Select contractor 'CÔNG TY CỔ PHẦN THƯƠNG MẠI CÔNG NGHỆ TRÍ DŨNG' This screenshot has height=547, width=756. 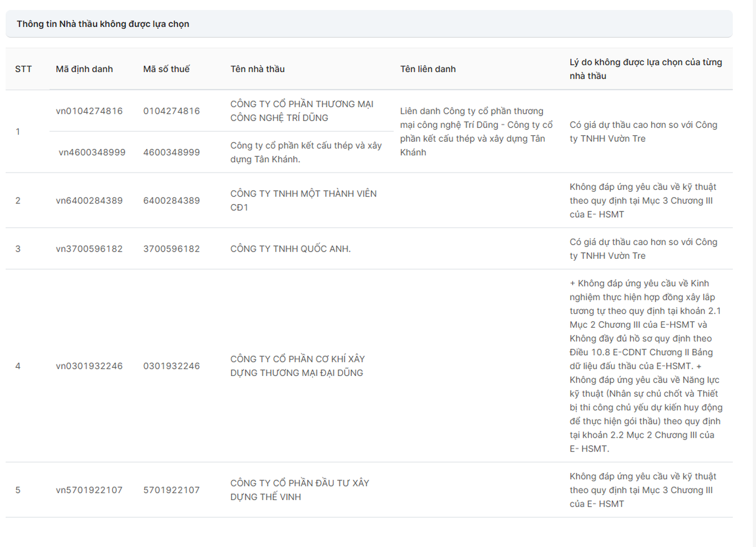tap(301, 111)
